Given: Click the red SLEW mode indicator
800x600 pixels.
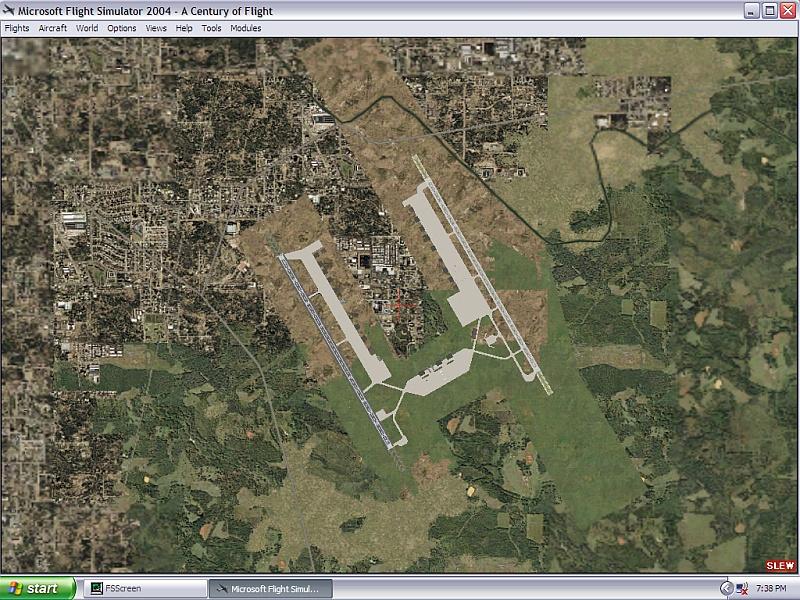Looking at the screenshot, I should 780,565.
